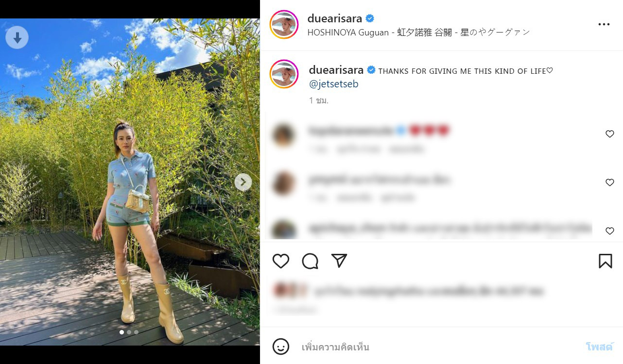Image resolution: width=623 pixels, height=364 pixels.
Task: Click the โพสต์ post button
Action: 600,347
